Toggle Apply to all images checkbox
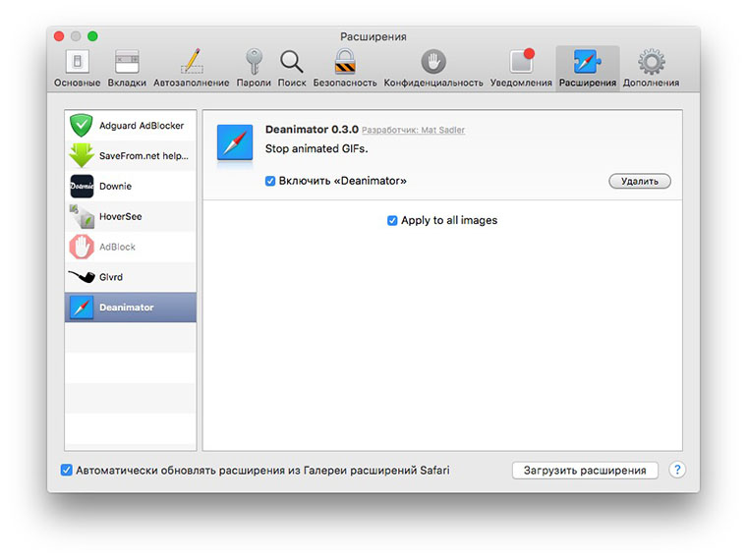The height and width of the screenshot is (560, 747). click(x=392, y=220)
